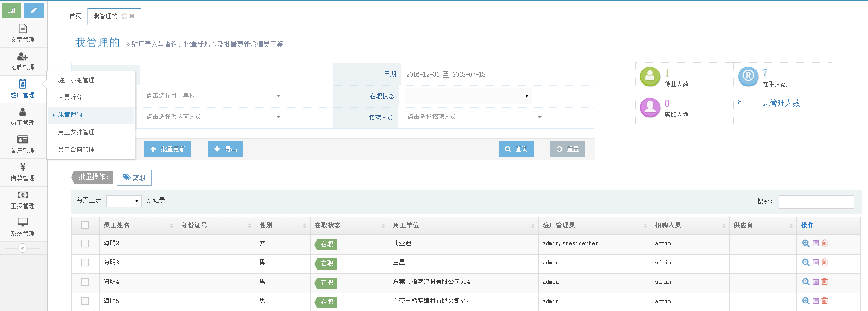View details of employee 海明3

tap(806, 262)
